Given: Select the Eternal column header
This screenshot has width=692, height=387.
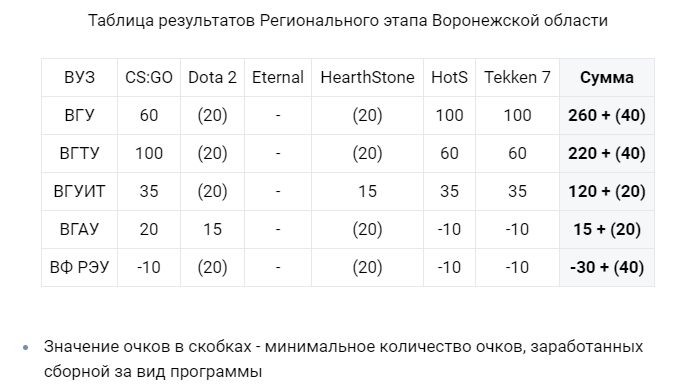Looking at the screenshot, I should [x=278, y=78].
